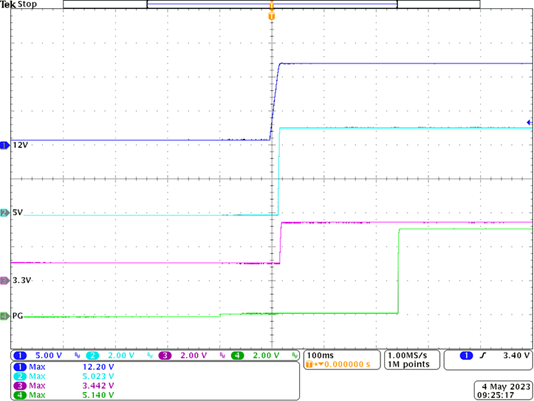Viewport: 534px width, 401px height.
Task: Select the orange trigger position marker at top
Action: [271, 16]
